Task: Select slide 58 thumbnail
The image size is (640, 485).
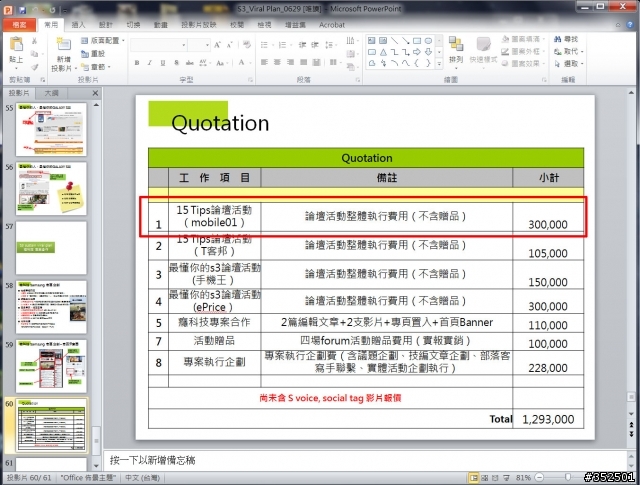Action: (x=51, y=307)
